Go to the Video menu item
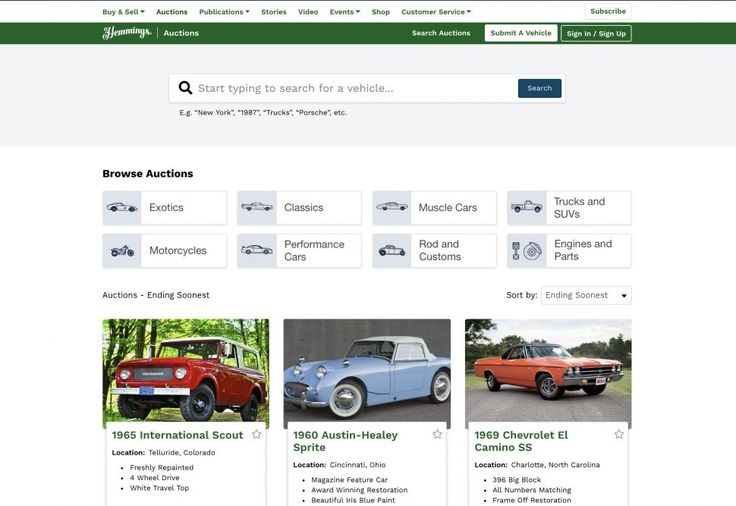The image size is (736, 506). coord(308,12)
